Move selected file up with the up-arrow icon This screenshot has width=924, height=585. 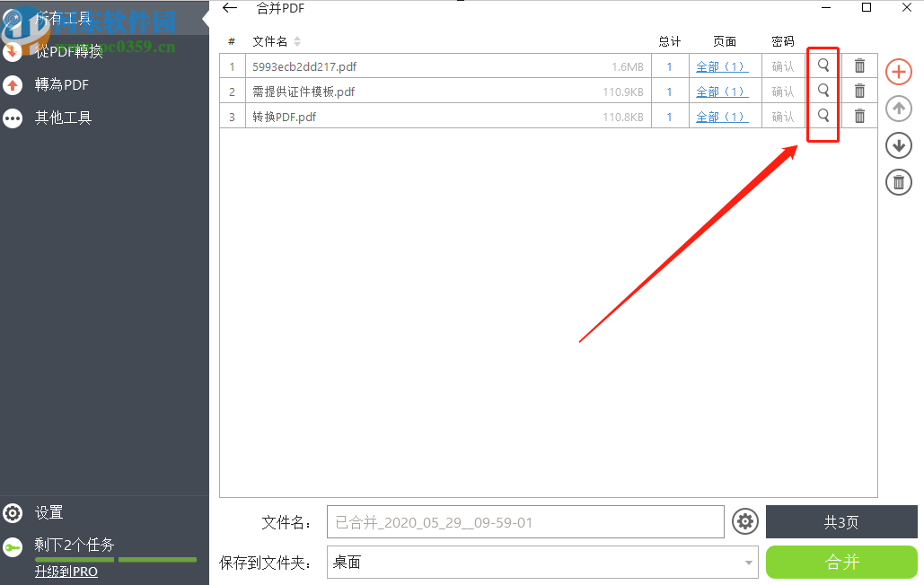pyautogui.click(x=898, y=109)
